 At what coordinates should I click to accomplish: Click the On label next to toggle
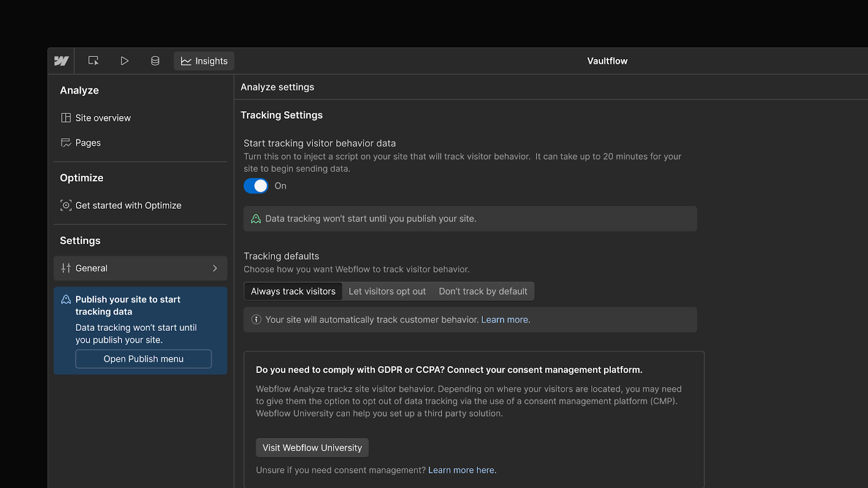coord(280,186)
